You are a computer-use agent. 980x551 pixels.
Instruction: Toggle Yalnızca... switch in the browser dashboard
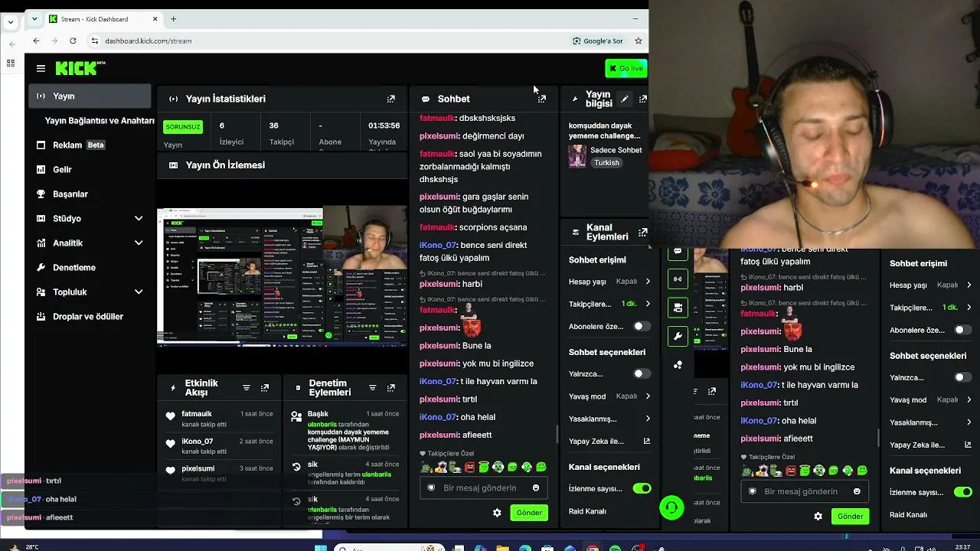642,373
